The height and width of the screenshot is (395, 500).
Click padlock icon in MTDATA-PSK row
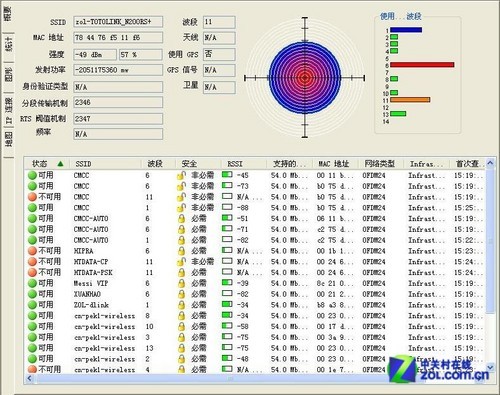(x=181, y=272)
